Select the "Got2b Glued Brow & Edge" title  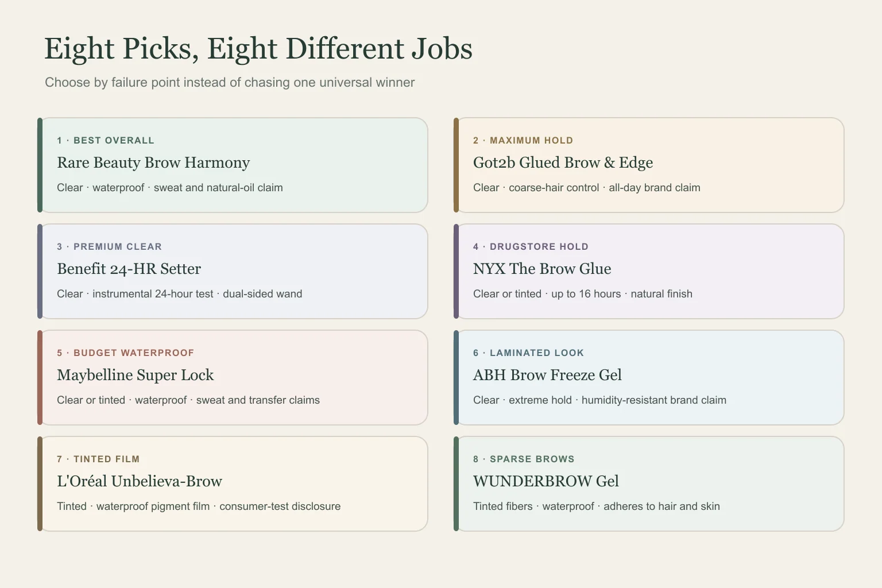563,163
